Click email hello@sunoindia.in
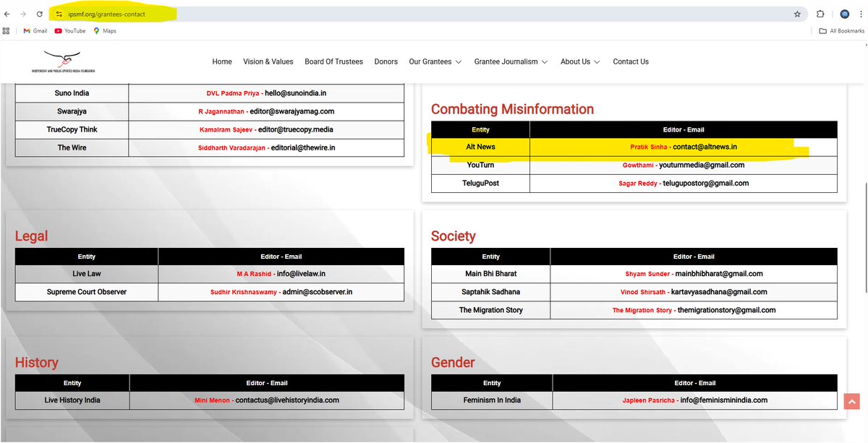The image size is (868, 443). click(295, 93)
